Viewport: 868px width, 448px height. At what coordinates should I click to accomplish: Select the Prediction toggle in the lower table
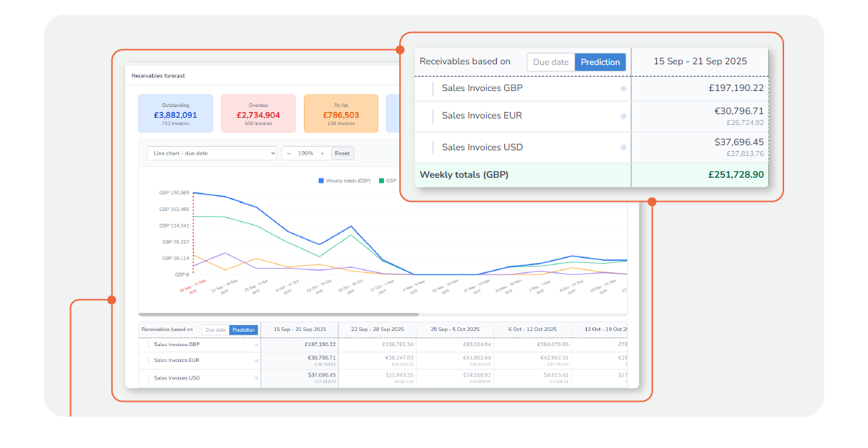point(242,329)
